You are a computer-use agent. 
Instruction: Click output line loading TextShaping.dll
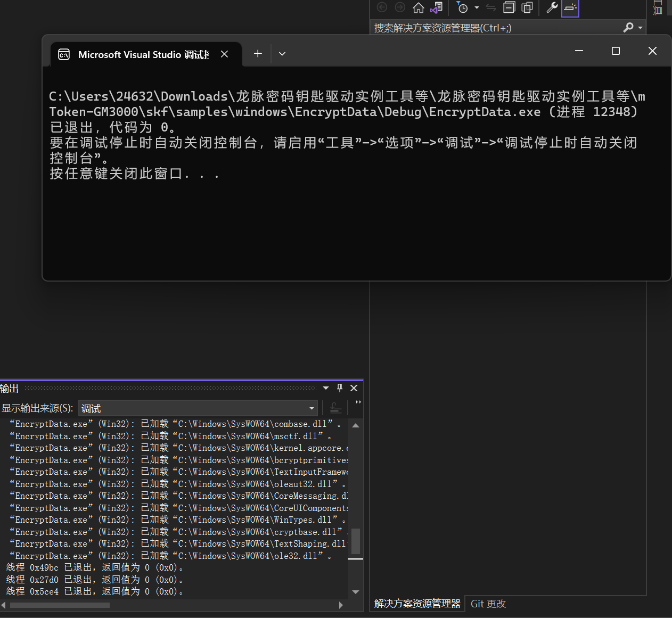[178, 543]
